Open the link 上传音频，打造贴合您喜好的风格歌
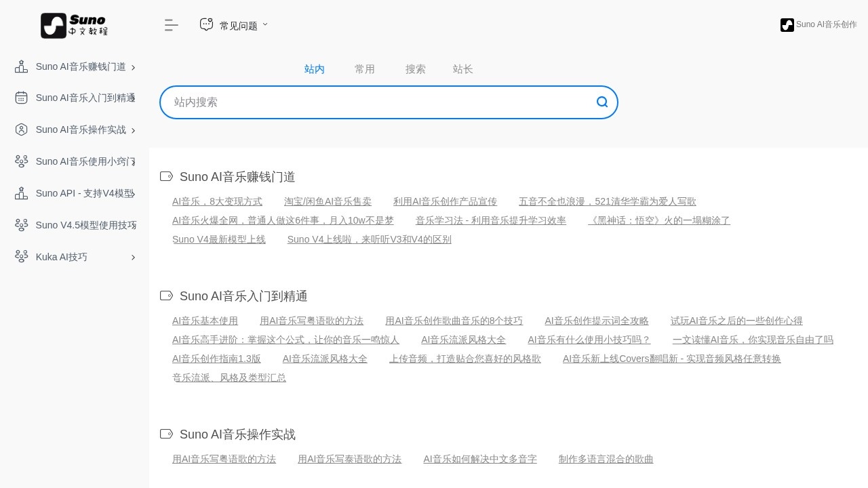The width and height of the screenshot is (868, 488). [x=465, y=359]
